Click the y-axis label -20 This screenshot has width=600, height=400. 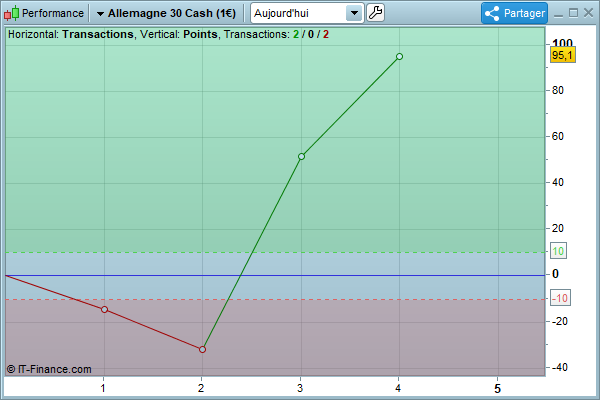click(560, 321)
